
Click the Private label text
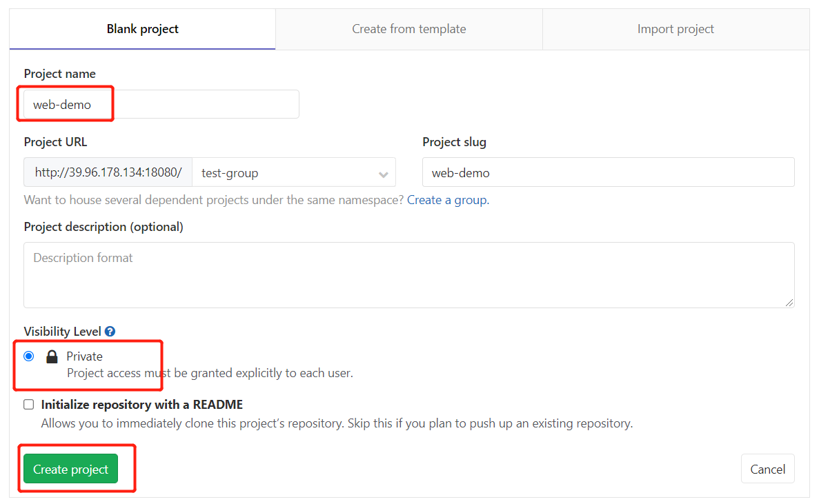click(x=85, y=356)
